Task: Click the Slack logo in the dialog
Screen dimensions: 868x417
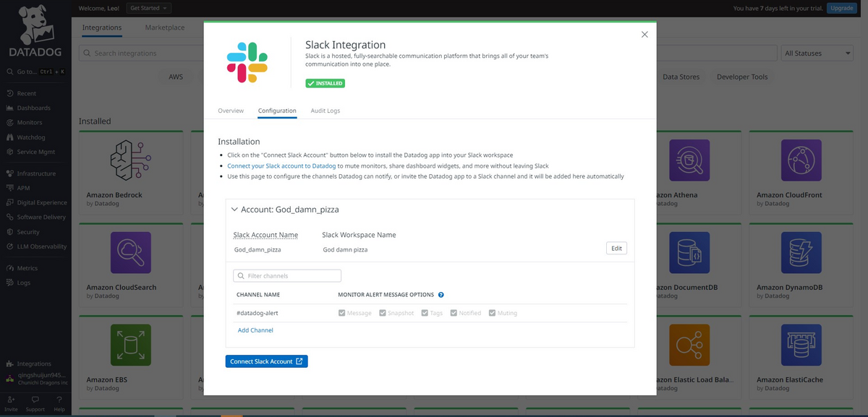Action: point(247,62)
